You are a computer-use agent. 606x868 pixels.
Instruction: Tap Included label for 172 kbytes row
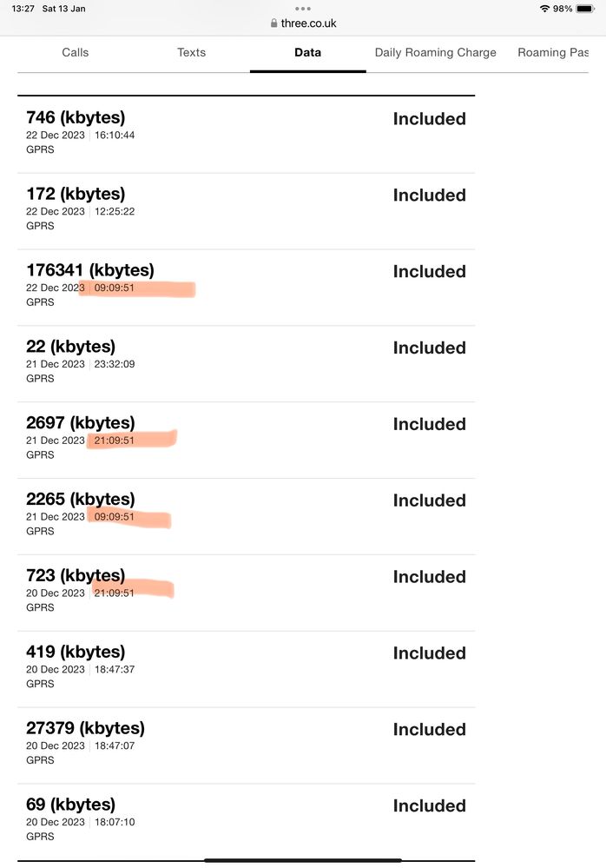coord(429,195)
